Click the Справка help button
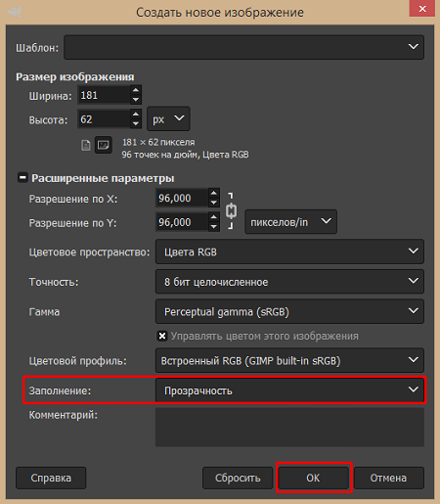 click(x=51, y=478)
